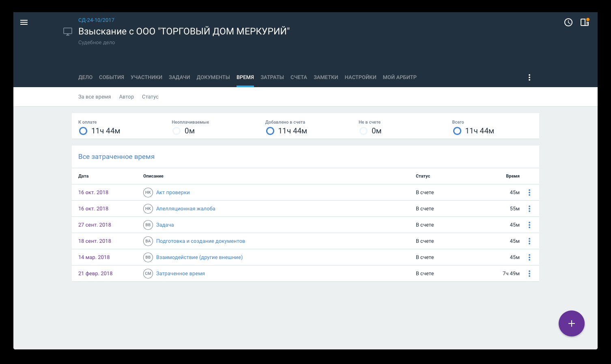The image size is (611, 364).
Task: Click the К оплате circle indicator
Action: (x=83, y=131)
